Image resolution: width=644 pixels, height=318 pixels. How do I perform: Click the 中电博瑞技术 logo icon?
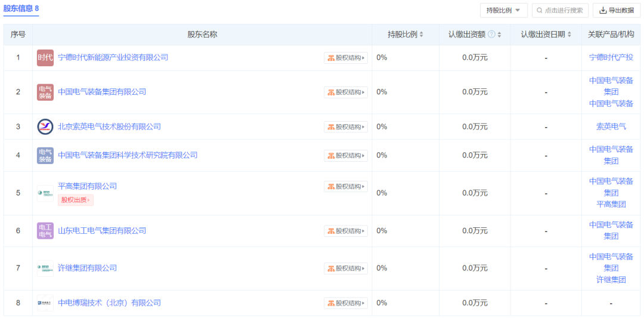(45, 303)
